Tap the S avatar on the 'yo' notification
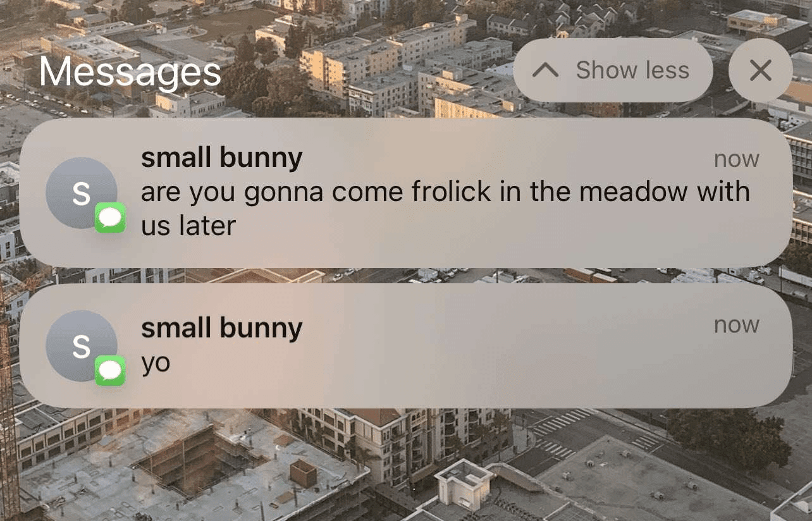812x521 pixels. click(x=82, y=346)
